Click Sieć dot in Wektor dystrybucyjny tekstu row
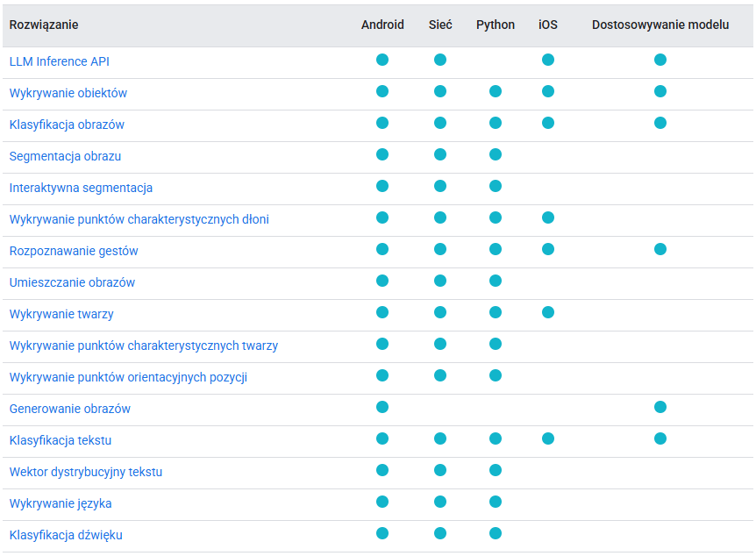 (440, 471)
